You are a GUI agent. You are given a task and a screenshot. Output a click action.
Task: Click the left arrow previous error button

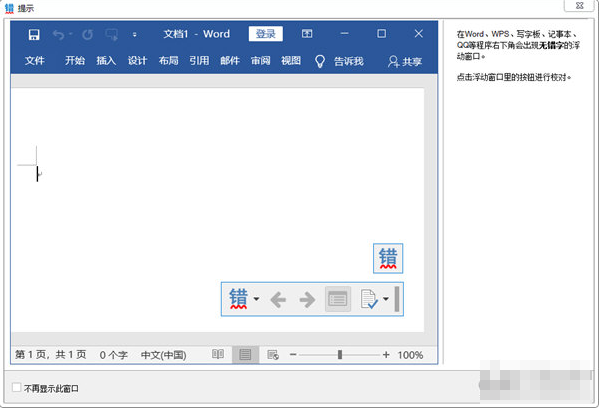coord(278,300)
